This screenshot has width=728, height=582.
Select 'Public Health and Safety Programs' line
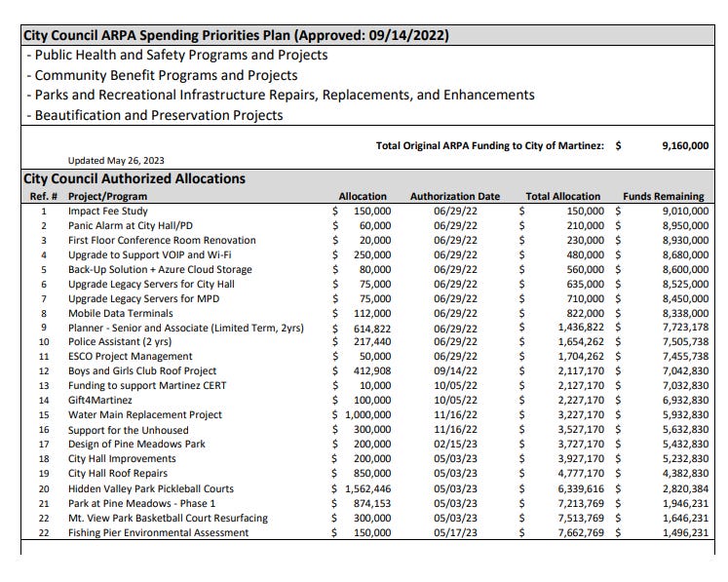pos(177,55)
